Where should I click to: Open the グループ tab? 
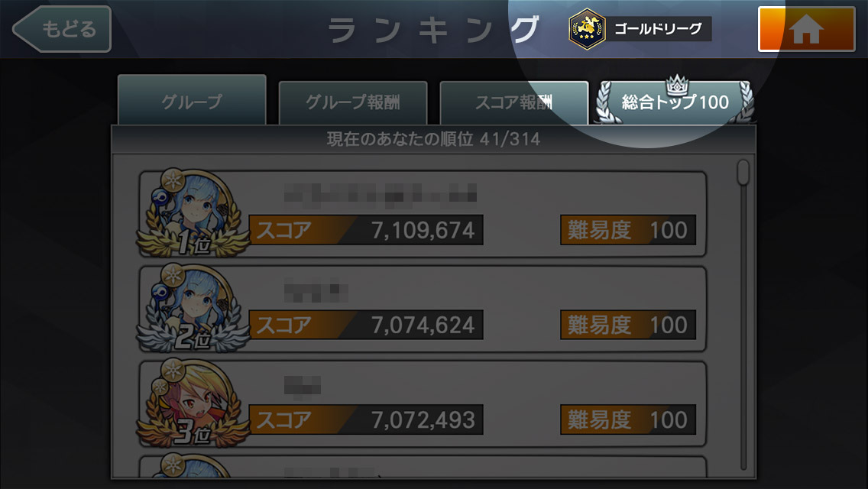coord(192,100)
